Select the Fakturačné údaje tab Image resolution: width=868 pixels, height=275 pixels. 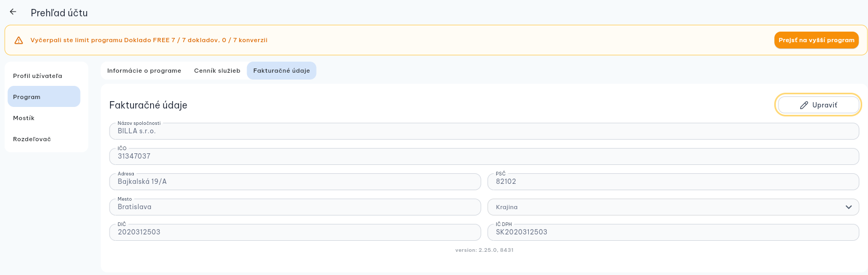282,71
